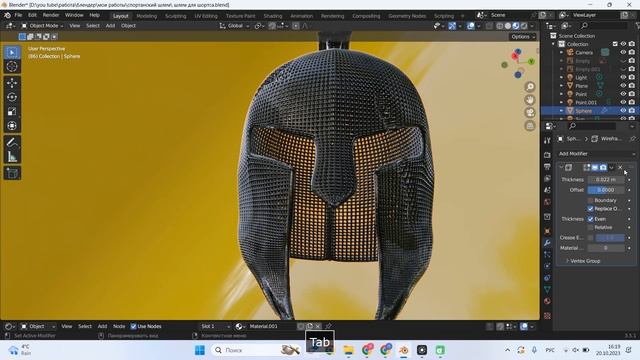Image resolution: width=640 pixels, height=360 pixels.
Task: Click the viewport pan hand icon
Action: [x=530, y=100]
